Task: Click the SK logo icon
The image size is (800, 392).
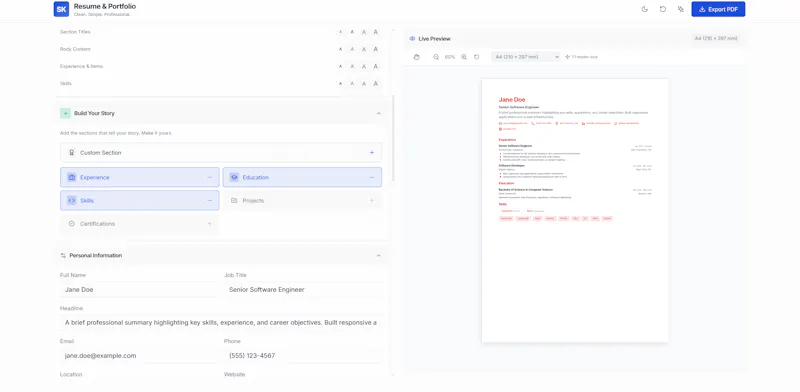Action: click(x=61, y=9)
